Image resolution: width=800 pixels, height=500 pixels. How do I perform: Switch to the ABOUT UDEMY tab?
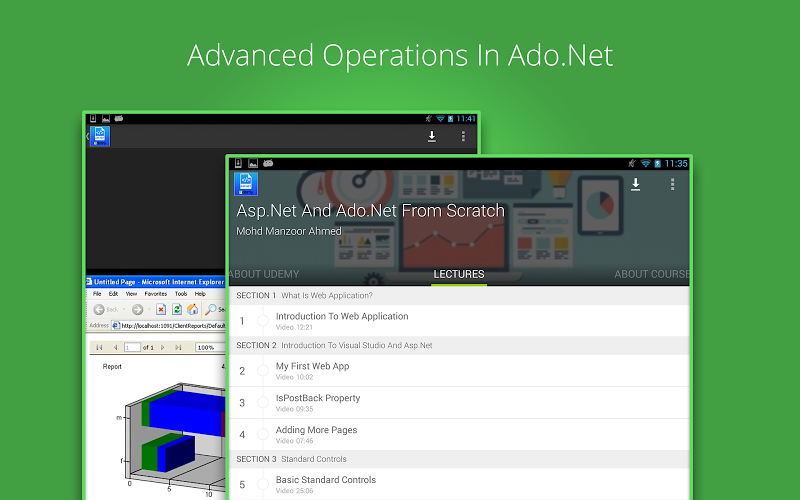point(264,274)
